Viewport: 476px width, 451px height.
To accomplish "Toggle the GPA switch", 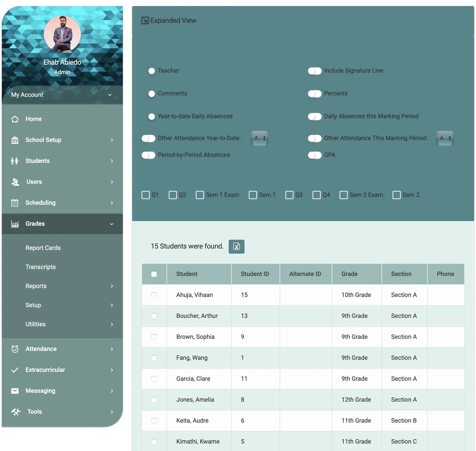I will tap(314, 155).
